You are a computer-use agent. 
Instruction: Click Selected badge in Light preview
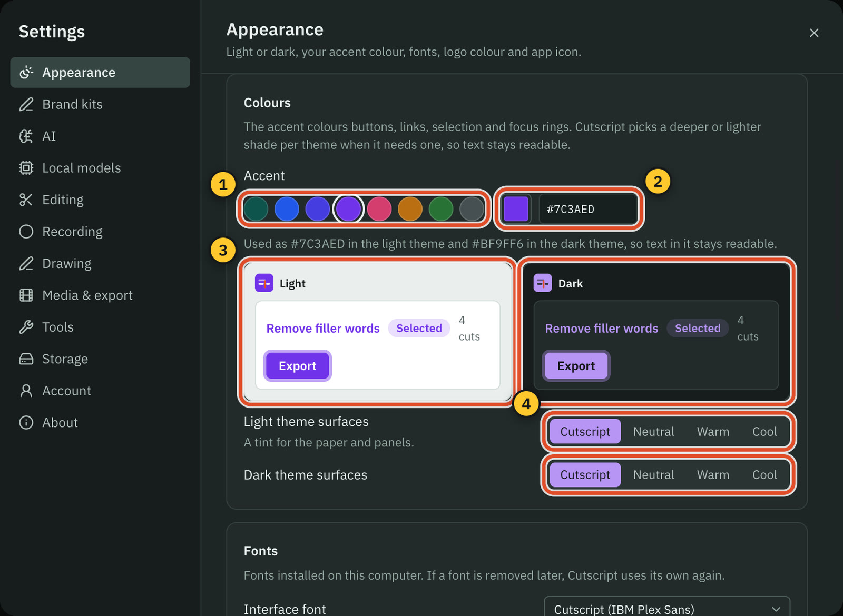click(x=419, y=328)
